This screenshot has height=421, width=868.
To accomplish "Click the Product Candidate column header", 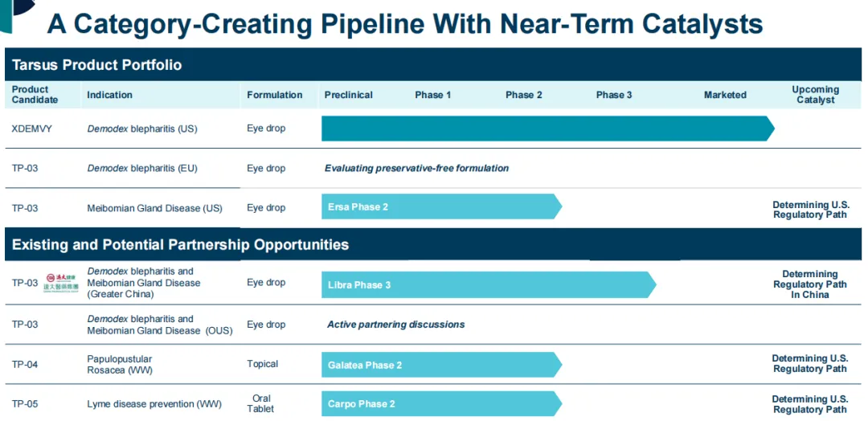I will (35, 95).
